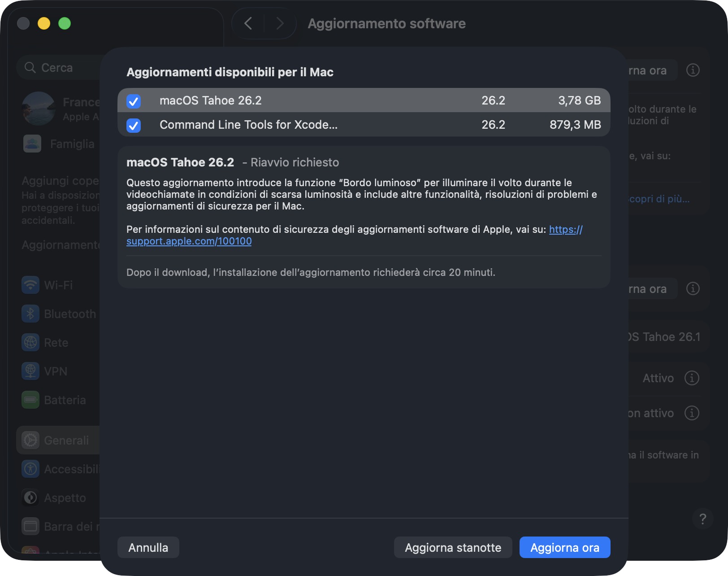Click the info icon next to Attivo
This screenshot has height=576, width=728.
click(692, 378)
